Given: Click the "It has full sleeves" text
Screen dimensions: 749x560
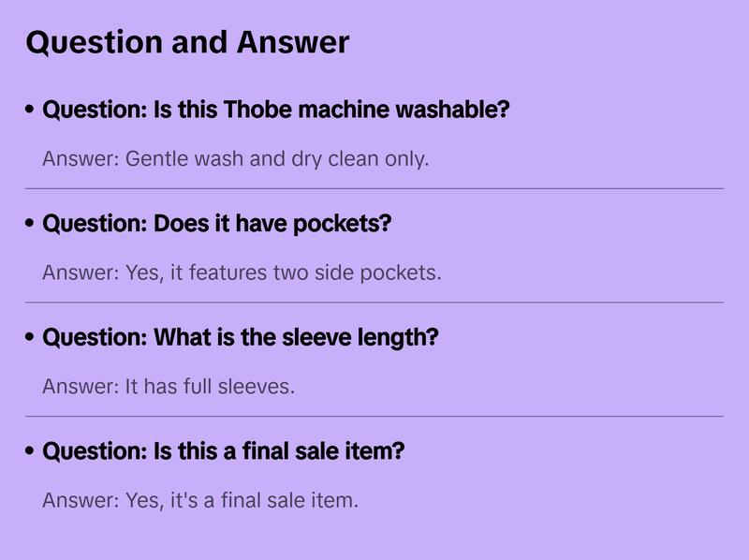Looking at the screenshot, I should coord(210,386).
